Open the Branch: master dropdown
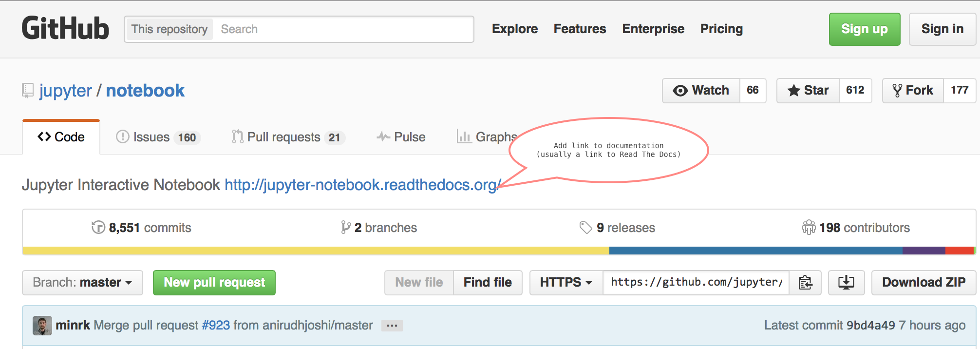980x349 pixels. (x=82, y=283)
